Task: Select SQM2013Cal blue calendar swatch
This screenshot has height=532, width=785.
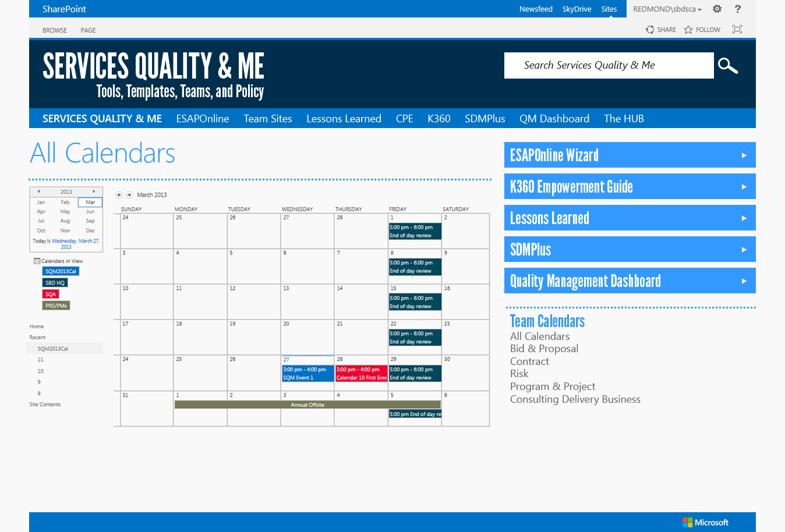Action: tap(61, 271)
